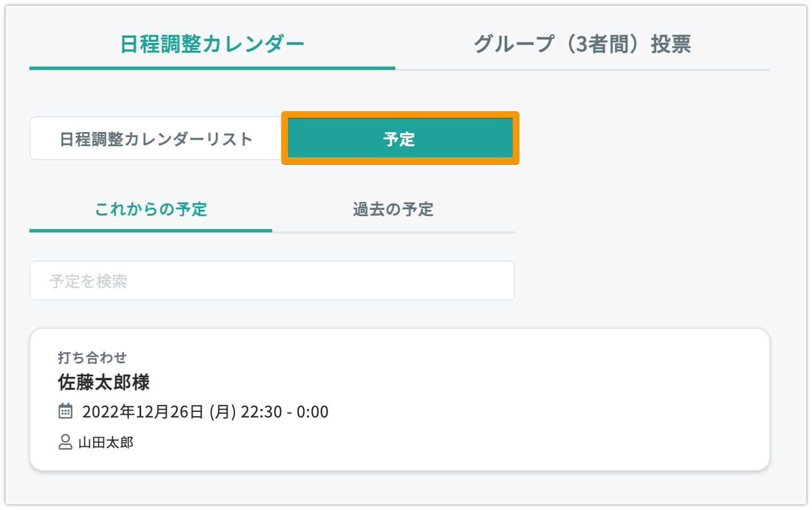Show the 過去の予定 sub-tab

click(x=393, y=209)
